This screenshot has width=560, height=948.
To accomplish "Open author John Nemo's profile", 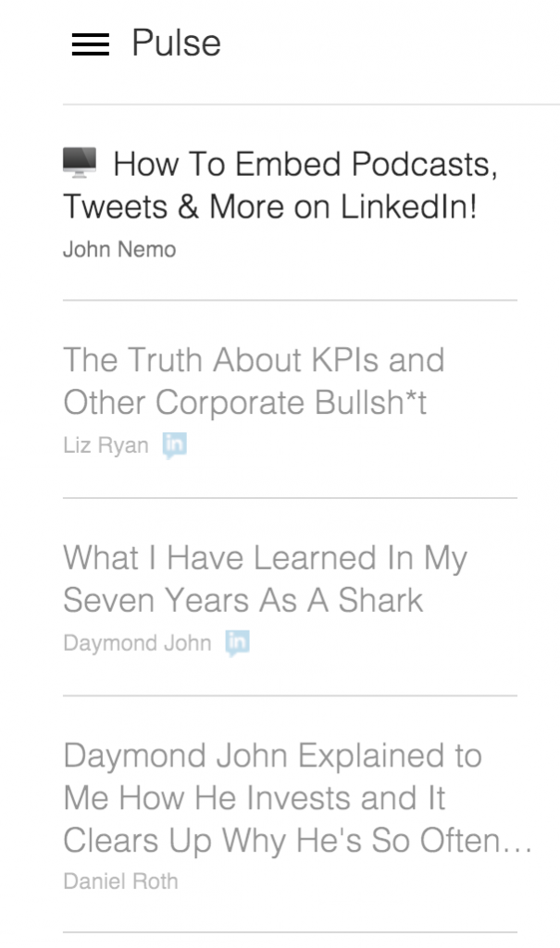I will [x=118, y=249].
